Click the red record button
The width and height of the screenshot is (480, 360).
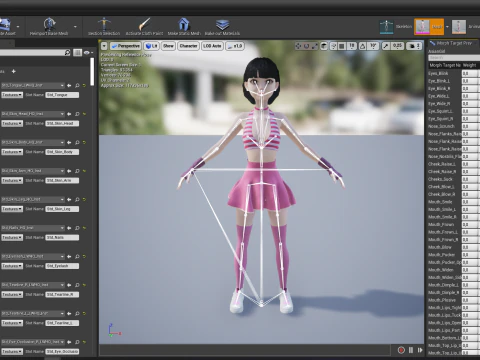click(401, 350)
